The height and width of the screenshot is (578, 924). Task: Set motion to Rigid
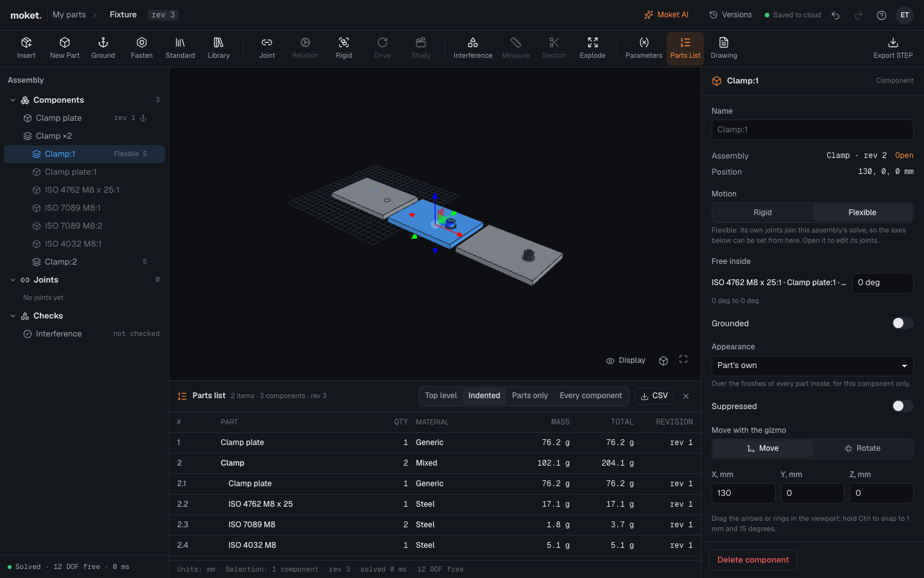click(762, 213)
